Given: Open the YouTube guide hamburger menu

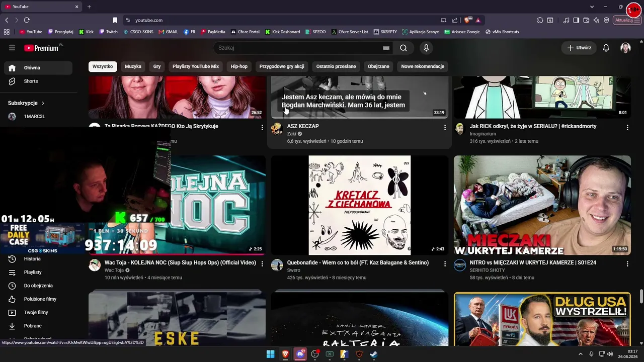Looking at the screenshot, I should click(12, 48).
